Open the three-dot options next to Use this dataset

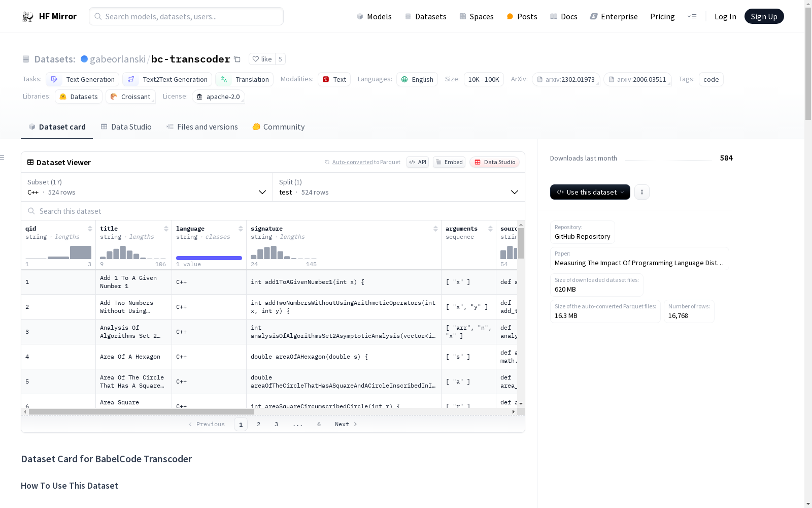tap(642, 192)
